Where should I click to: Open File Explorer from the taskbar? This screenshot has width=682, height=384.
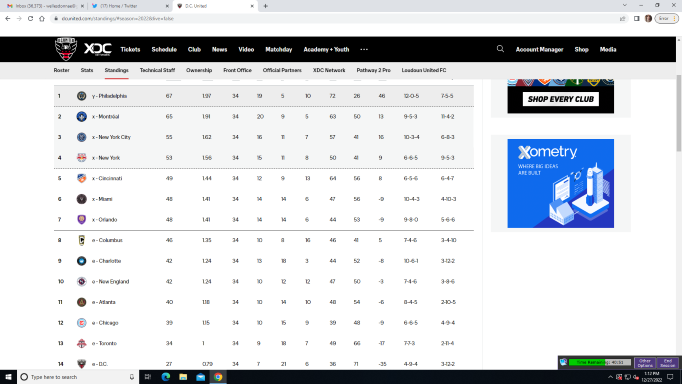183,377
